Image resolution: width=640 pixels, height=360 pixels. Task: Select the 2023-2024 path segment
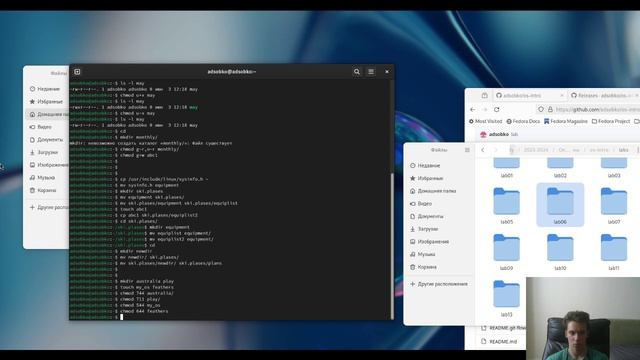pos(536,150)
